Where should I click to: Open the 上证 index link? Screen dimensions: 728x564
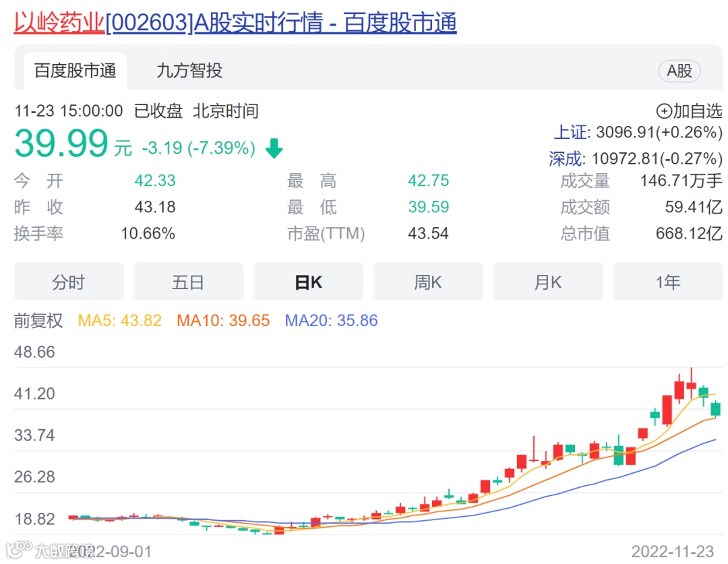coord(571,132)
